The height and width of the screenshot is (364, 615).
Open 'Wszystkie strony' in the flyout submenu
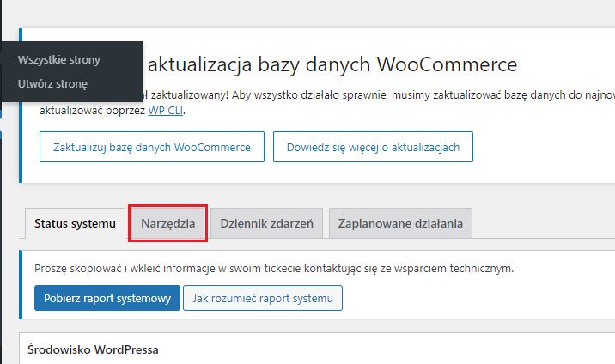pyautogui.click(x=58, y=60)
